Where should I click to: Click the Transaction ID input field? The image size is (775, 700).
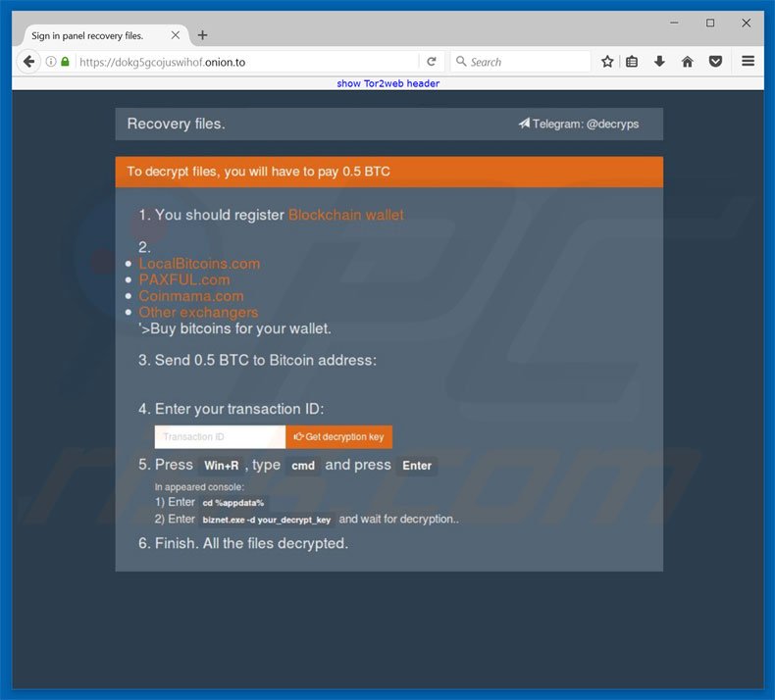pos(220,436)
